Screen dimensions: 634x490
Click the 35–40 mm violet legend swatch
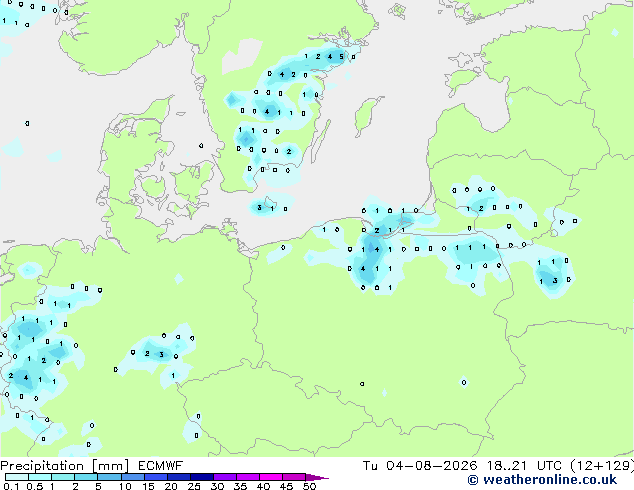[x=247, y=477]
